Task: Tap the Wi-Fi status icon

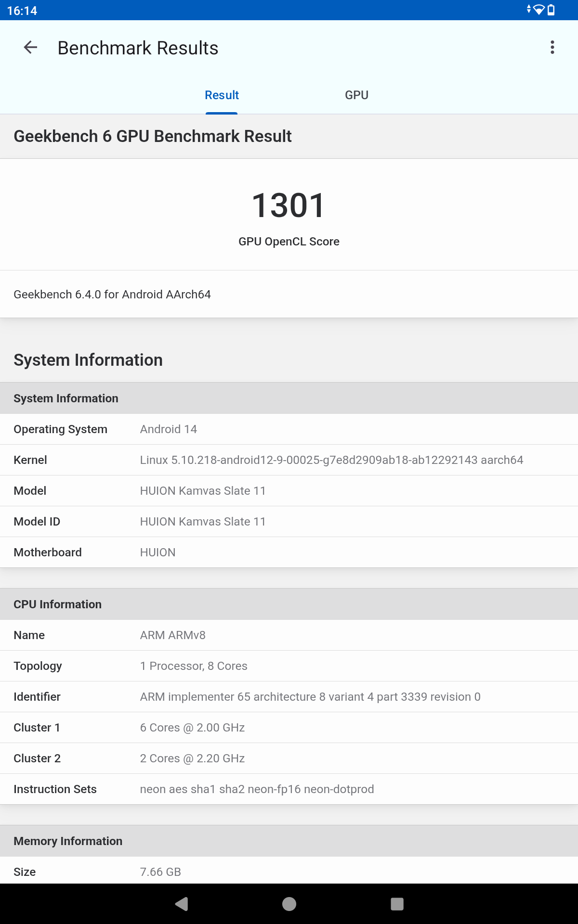Action: click(x=539, y=10)
